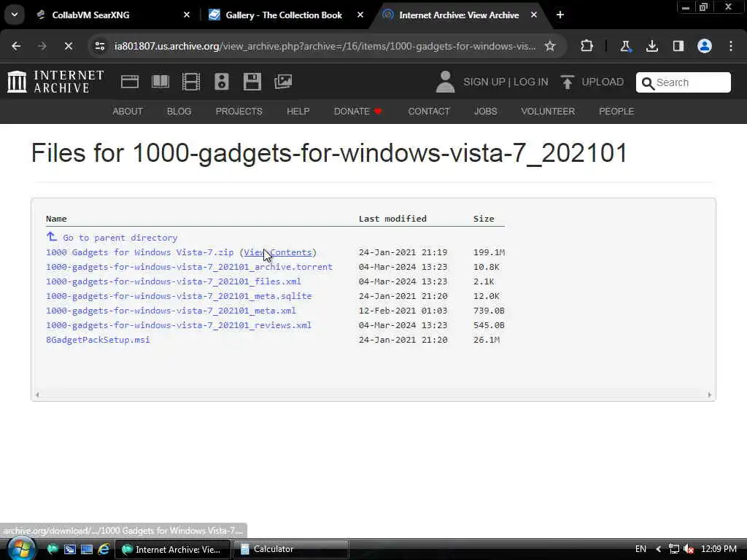Open the Software floppy disk icon
The image size is (747, 560).
[252, 82]
